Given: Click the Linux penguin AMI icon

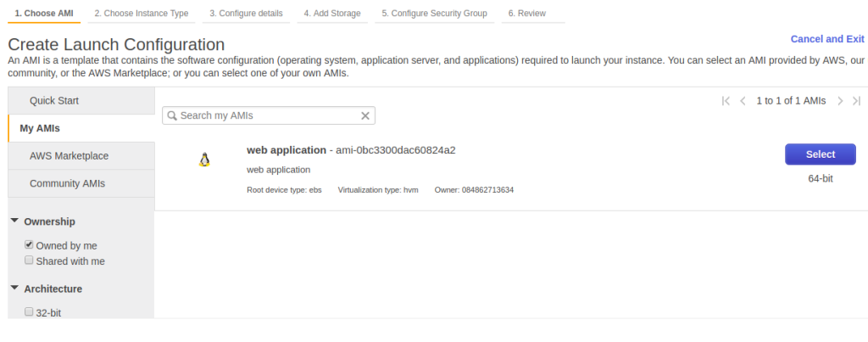Looking at the screenshot, I should click(203, 160).
